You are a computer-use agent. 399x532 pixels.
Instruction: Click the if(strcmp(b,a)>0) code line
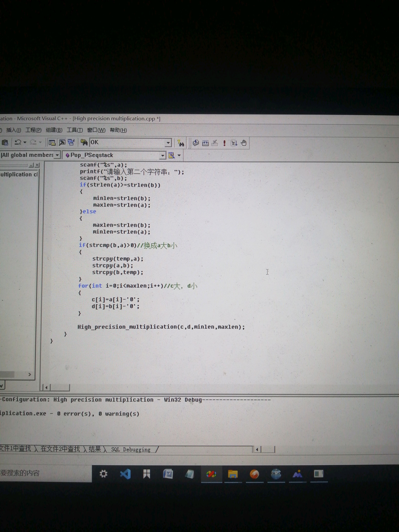(x=128, y=245)
